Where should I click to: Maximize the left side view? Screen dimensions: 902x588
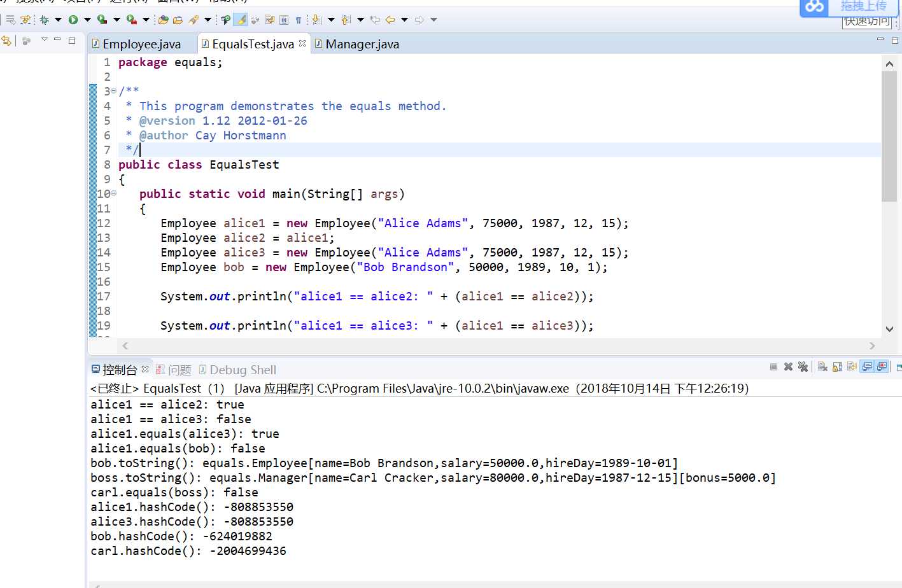coord(72,40)
